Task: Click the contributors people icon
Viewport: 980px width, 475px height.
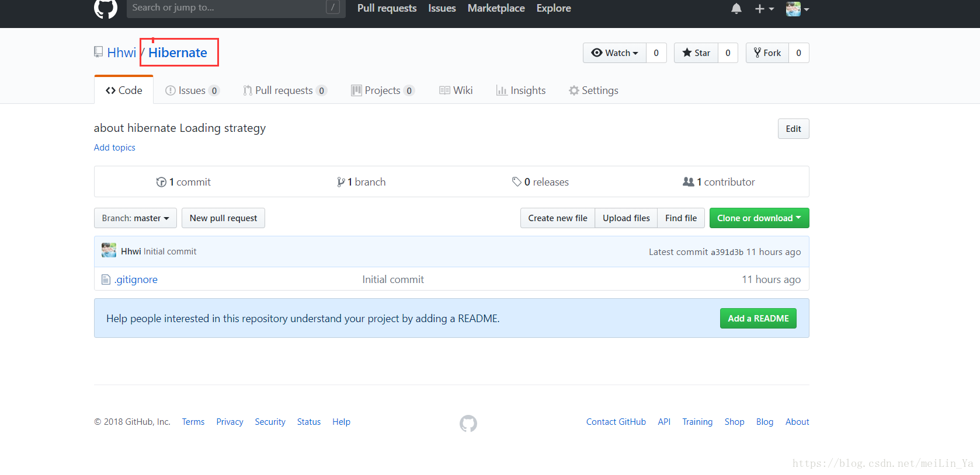Action: click(689, 182)
